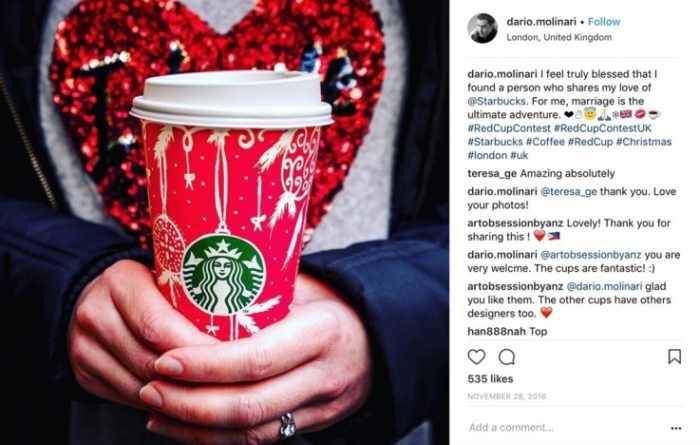
Task: Open London, United Kingdom location
Action: (559, 37)
